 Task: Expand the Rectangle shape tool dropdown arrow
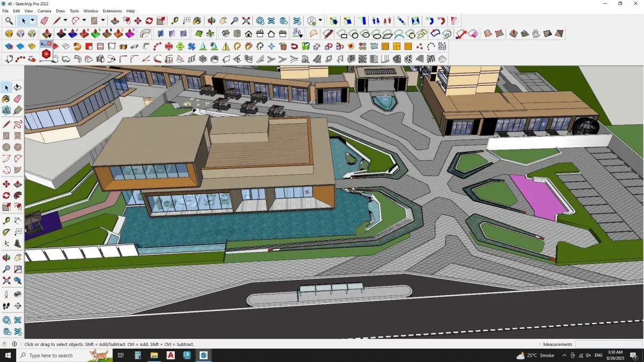click(x=103, y=21)
